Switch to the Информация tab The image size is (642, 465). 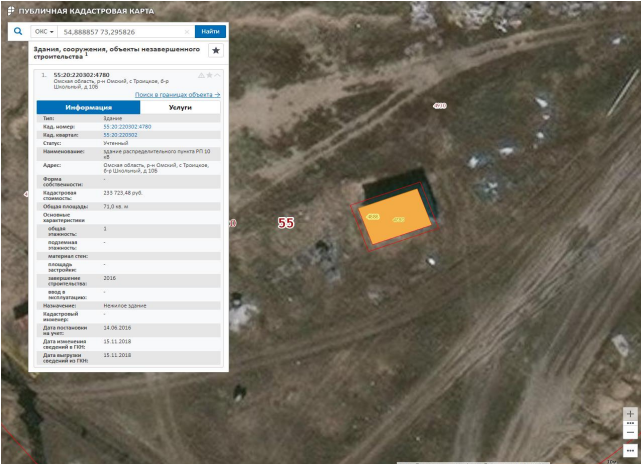[x=88, y=107]
